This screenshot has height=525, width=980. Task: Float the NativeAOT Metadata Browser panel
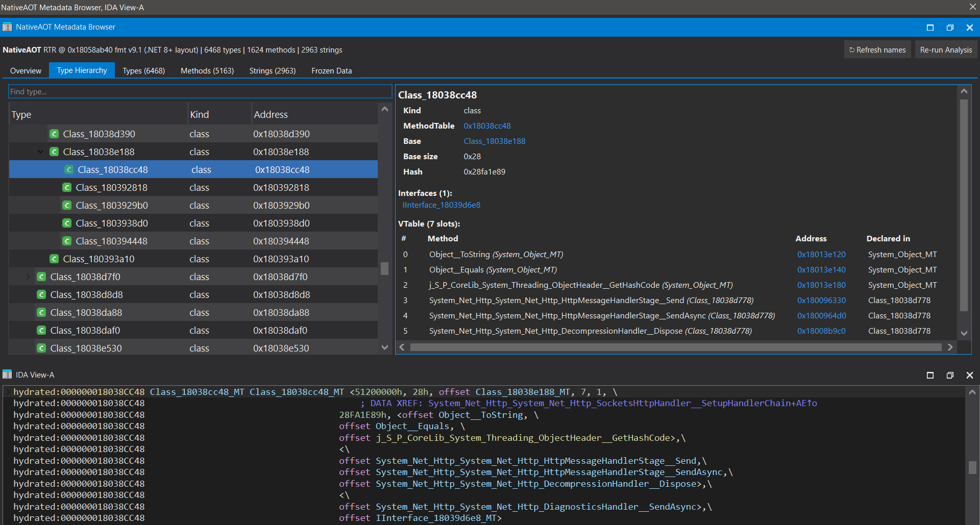[950, 28]
